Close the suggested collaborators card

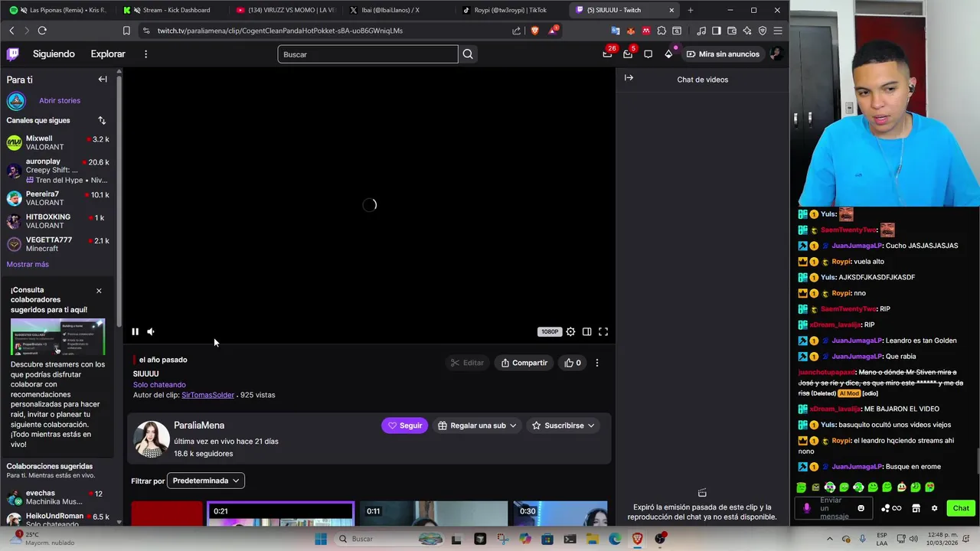pyautogui.click(x=99, y=291)
